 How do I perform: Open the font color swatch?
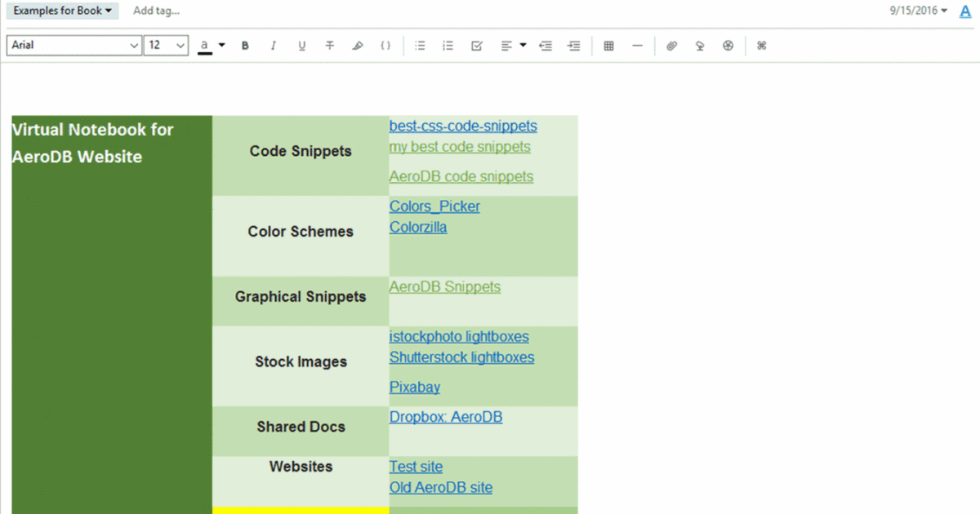click(207, 45)
